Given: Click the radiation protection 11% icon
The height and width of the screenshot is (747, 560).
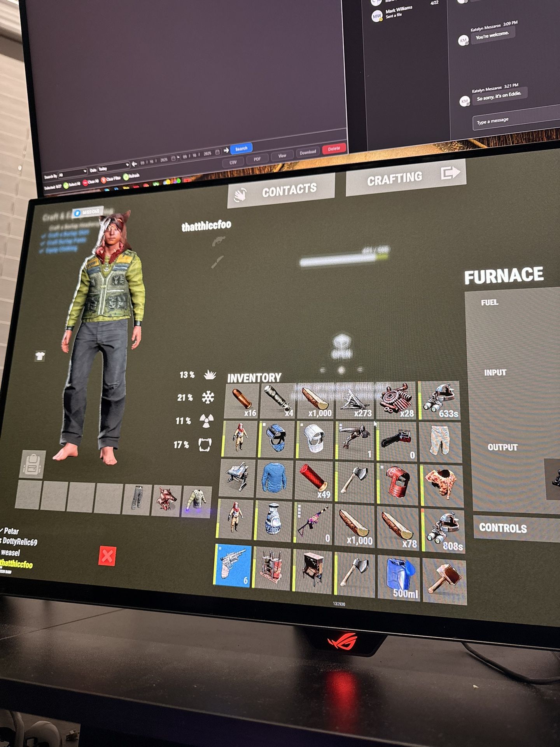Looking at the screenshot, I should pos(206,421).
